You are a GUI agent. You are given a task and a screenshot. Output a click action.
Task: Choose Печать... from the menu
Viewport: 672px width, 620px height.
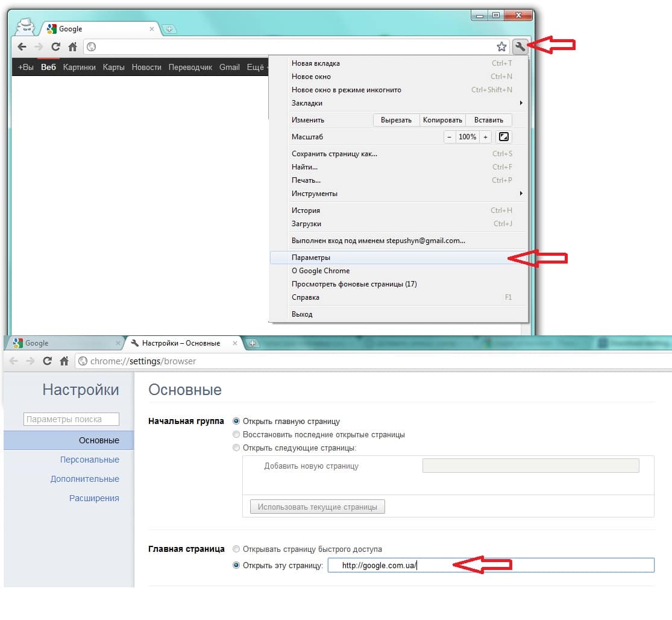point(398,180)
